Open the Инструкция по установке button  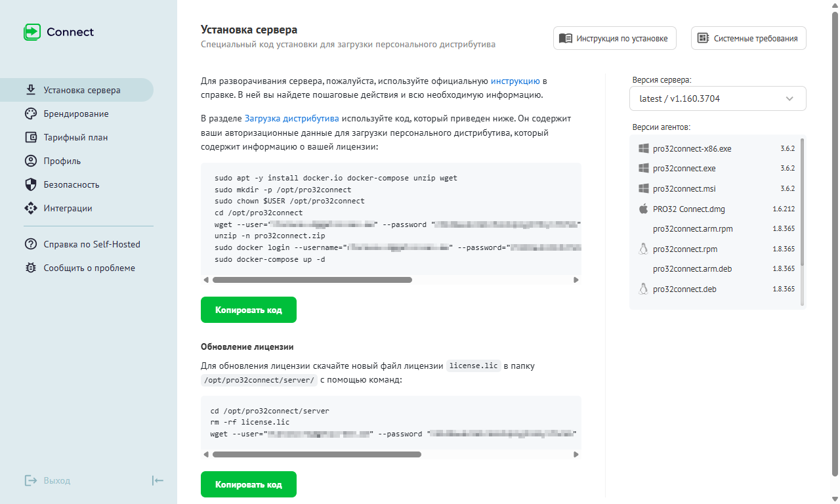pyautogui.click(x=615, y=39)
